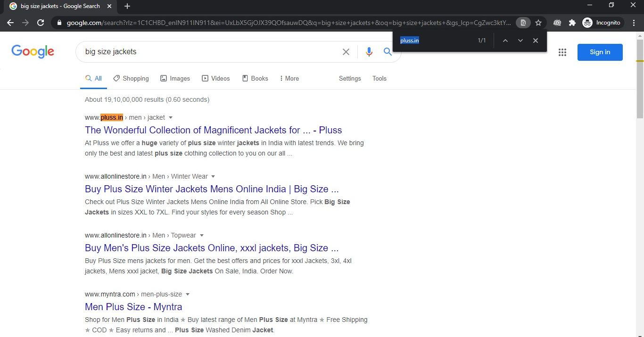The width and height of the screenshot is (644, 337).
Task: Close the find bar
Action: (536, 41)
